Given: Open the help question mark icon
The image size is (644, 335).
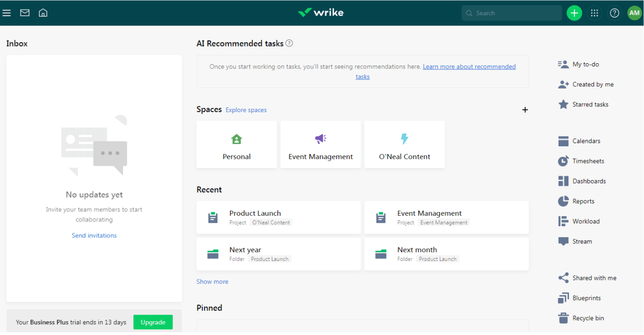Looking at the screenshot, I should click(x=615, y=13).
